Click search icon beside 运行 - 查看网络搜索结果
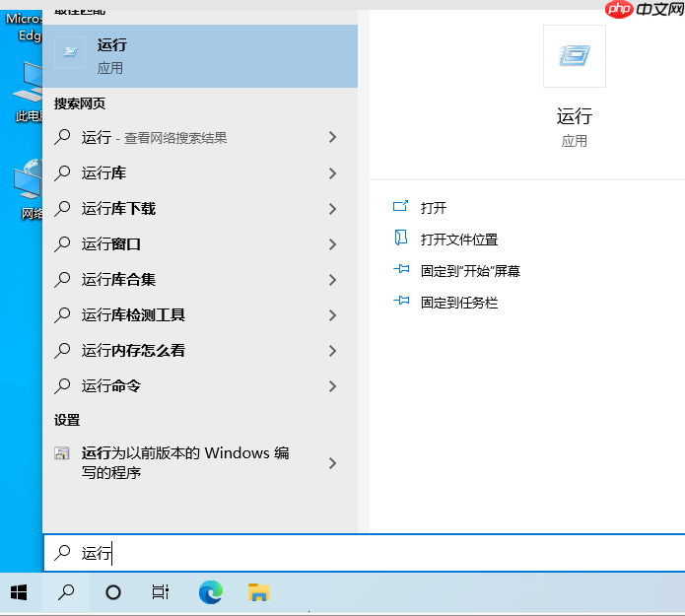 click(x=62, y=137)
